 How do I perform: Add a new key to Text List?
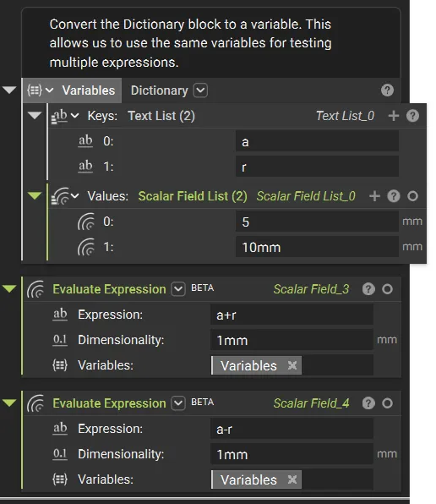(394, 116)
